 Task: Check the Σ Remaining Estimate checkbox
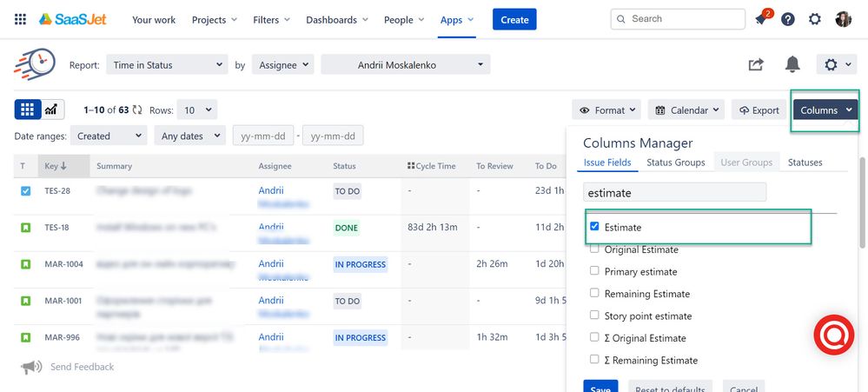594,359
